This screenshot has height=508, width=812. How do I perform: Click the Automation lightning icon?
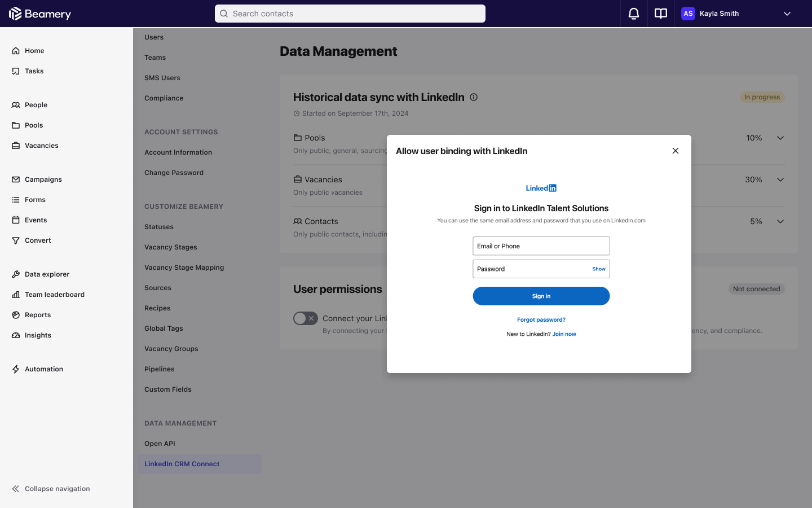click(16, 369)
